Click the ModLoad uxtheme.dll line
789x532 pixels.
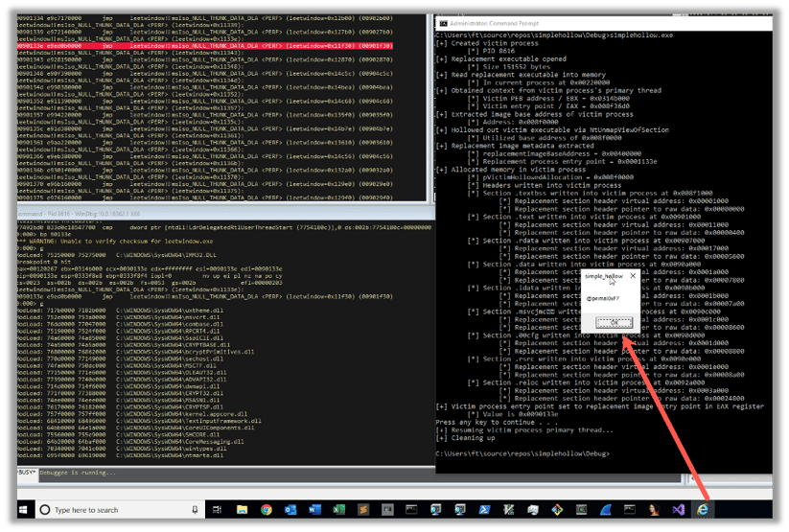120,311
